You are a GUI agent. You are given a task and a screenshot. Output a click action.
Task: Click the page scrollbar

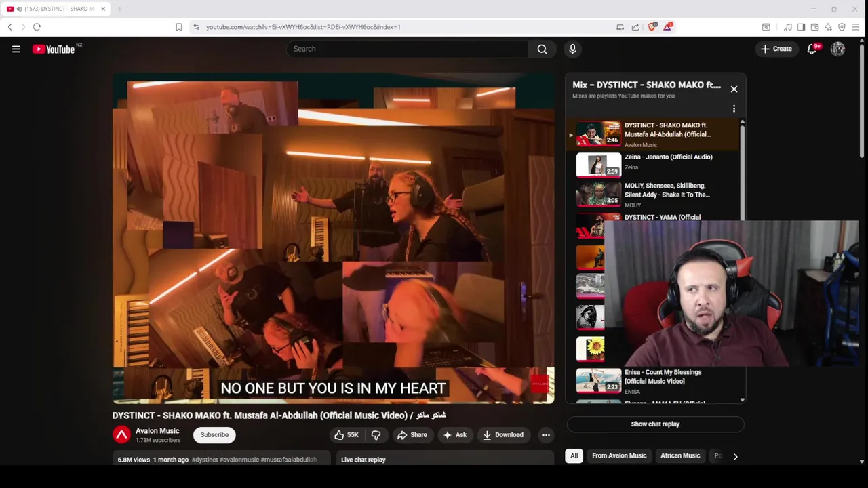(862, 102)
